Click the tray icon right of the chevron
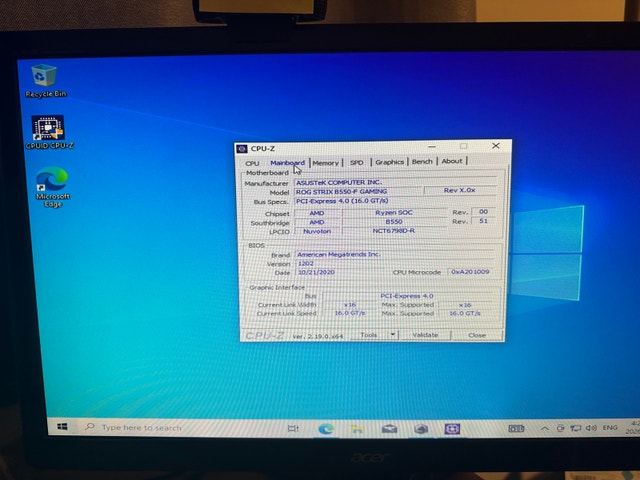 tap(560, 428)
